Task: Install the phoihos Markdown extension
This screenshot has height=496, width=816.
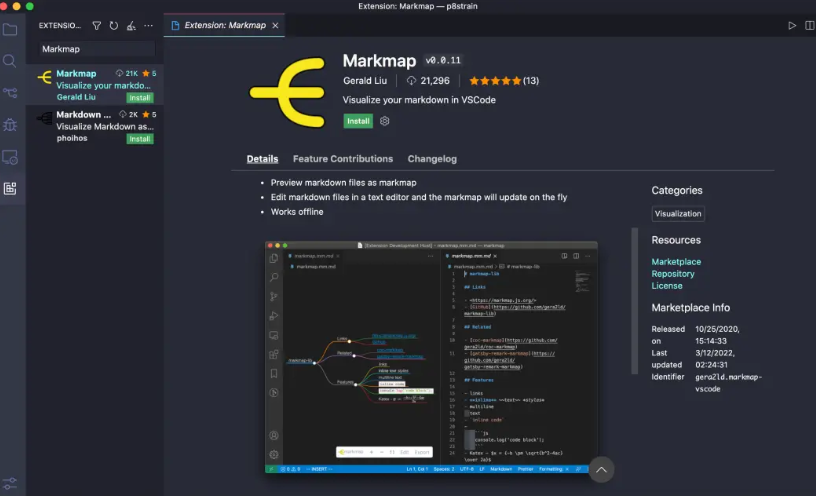Action: (x=139, y=139)
